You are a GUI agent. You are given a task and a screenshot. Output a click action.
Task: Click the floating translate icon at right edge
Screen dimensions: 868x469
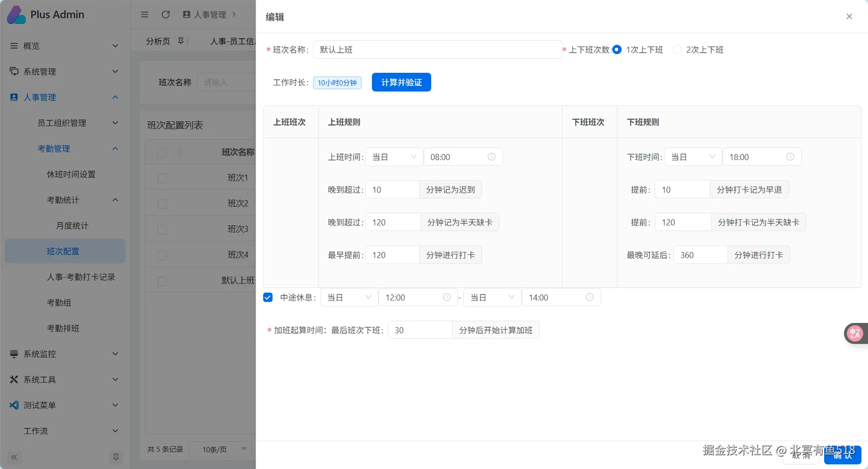855,333
